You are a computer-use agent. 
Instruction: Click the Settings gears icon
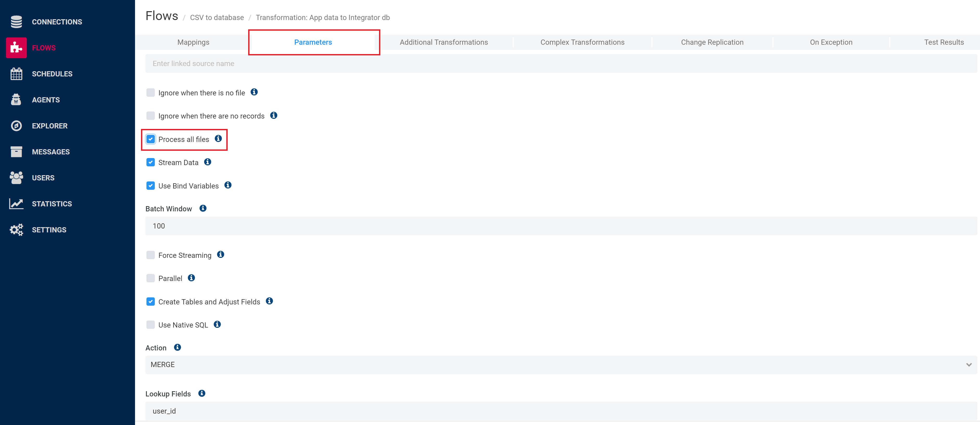coord(16,230)
